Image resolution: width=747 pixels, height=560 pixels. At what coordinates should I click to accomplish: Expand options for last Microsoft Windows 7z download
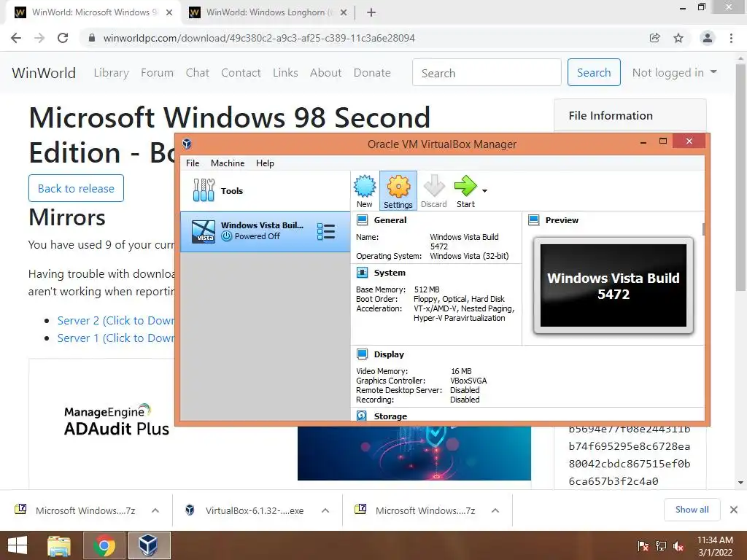coord(495,510)
